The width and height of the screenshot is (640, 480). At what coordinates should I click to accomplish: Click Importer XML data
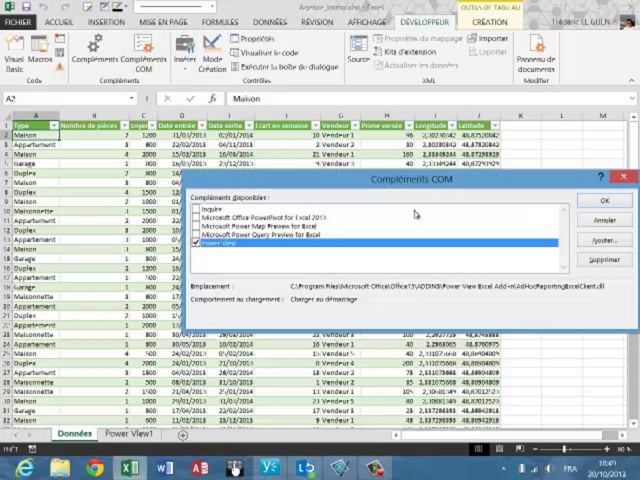(x=488, y=38)
